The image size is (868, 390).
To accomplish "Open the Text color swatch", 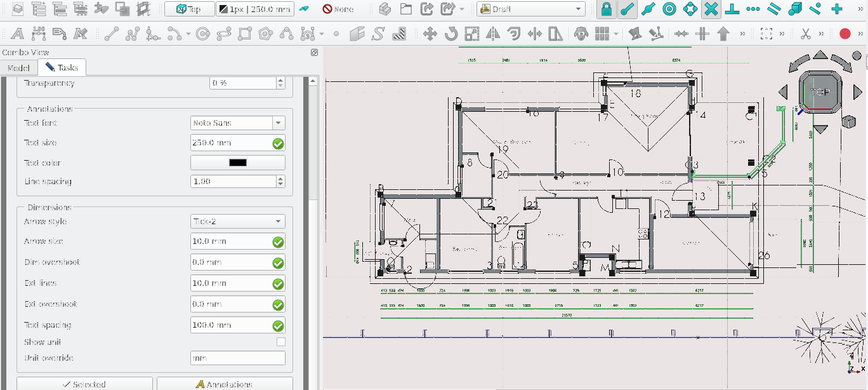I will tap(237, 163).
